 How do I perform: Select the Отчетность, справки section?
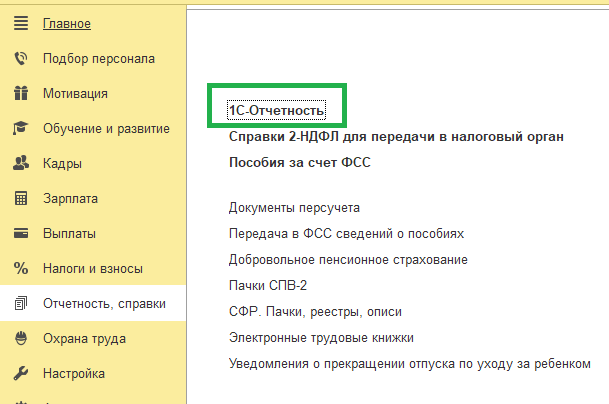click(104, 304)
